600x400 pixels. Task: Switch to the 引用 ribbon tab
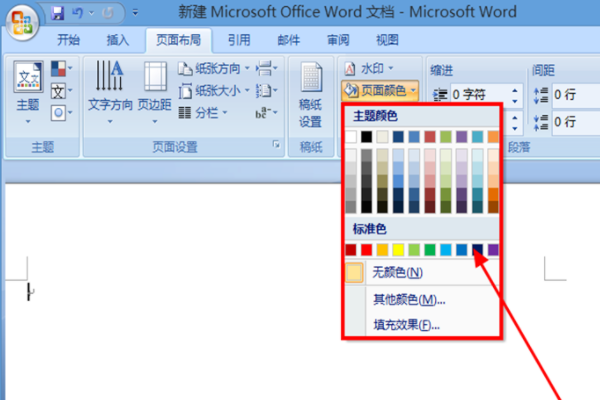tap(239, 40)
